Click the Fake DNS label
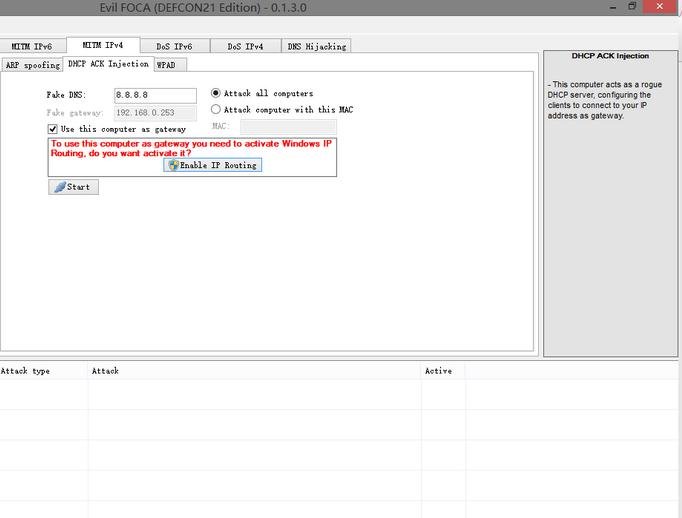 click(66, 95)
